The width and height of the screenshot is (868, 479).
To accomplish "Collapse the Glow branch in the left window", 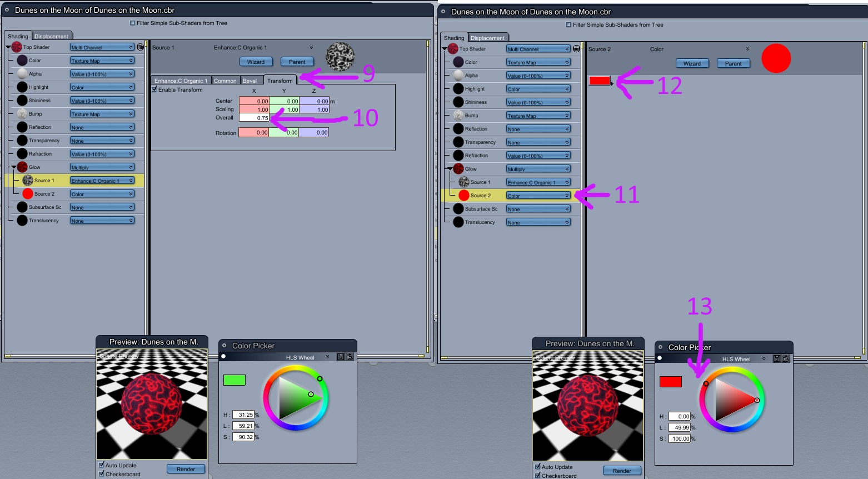I will [14, 167].
